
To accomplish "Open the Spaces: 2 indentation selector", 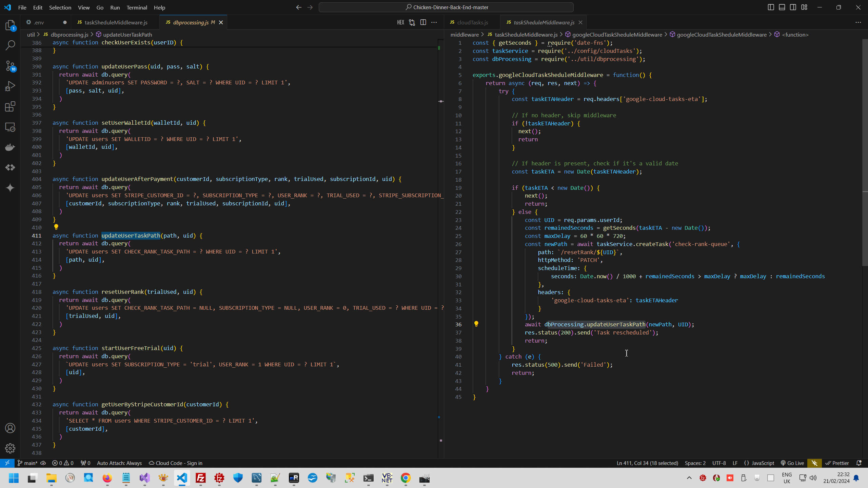I will (695, 463).
